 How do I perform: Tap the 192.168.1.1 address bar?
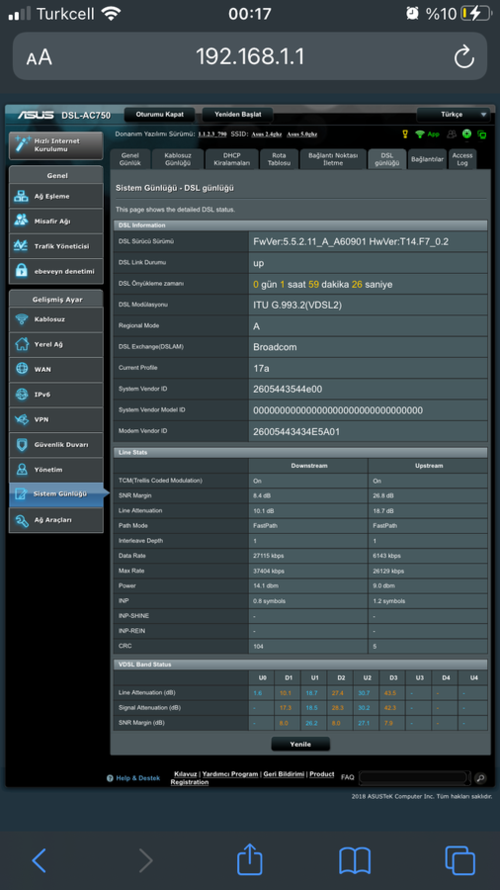pyautogui.click(x=250, y=56)
